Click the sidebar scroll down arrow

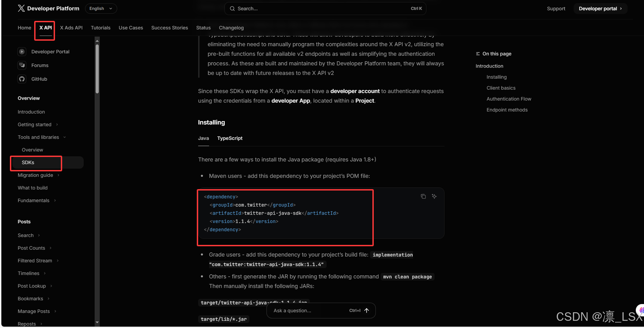tap(97, 322)
